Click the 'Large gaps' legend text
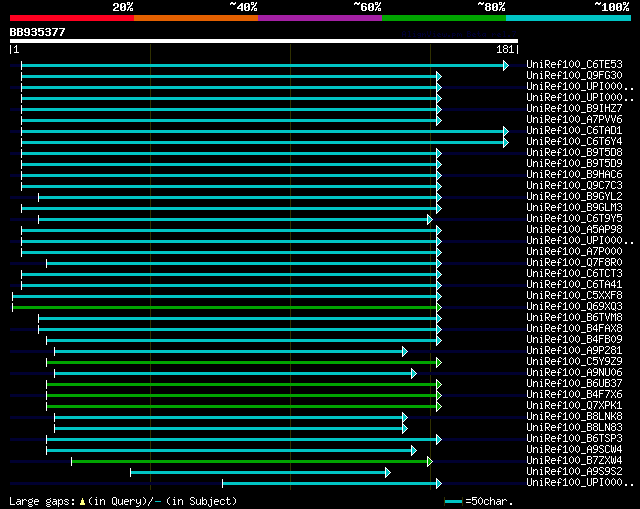 (42, 501)
